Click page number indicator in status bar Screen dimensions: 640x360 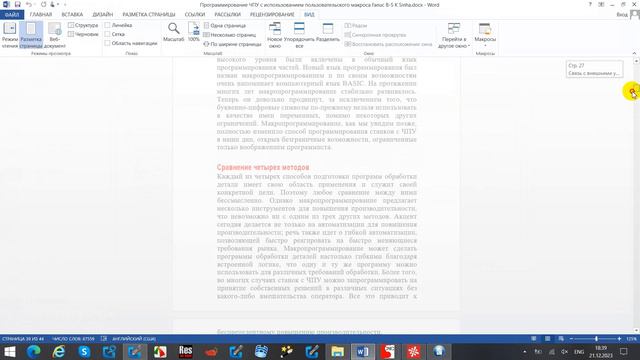[23, 339]
